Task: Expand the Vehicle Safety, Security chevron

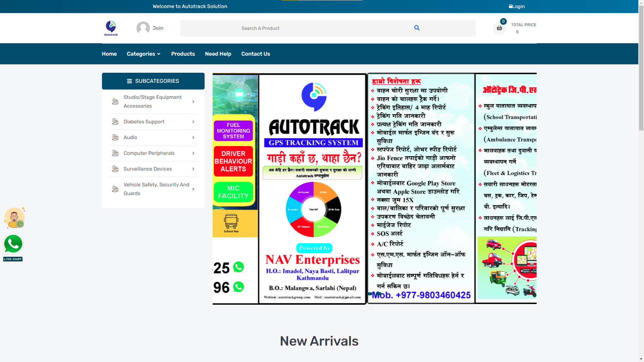Action: (x=193, y=189)
